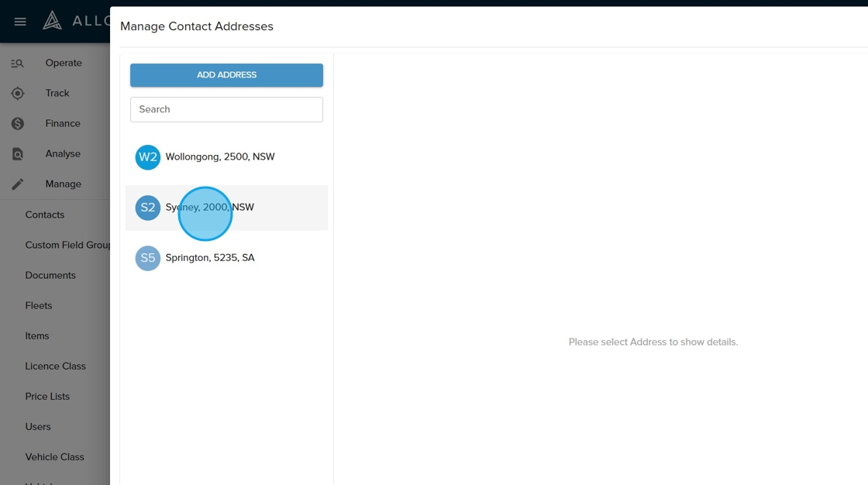Click the Manage pencil icon
Viewport: 868px width, 485px height.
pos(18,184)
